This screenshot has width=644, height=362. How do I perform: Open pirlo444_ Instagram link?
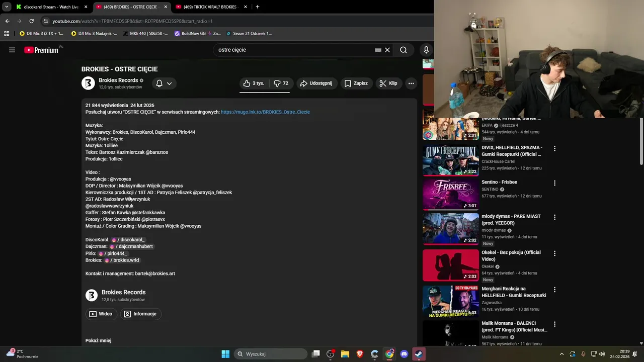[113, 253]
